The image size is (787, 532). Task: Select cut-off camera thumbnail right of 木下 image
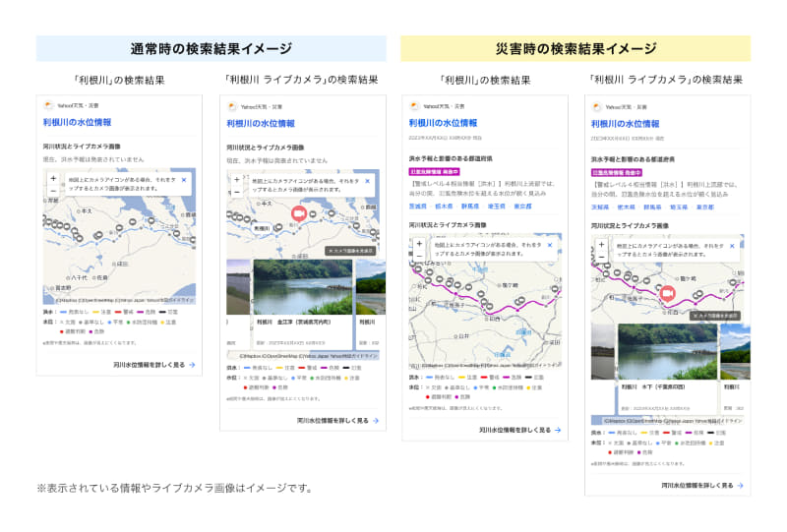coord(735,351)
